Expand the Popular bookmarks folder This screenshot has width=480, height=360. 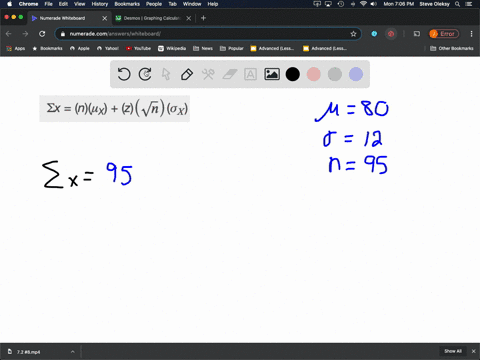point(232,48)
